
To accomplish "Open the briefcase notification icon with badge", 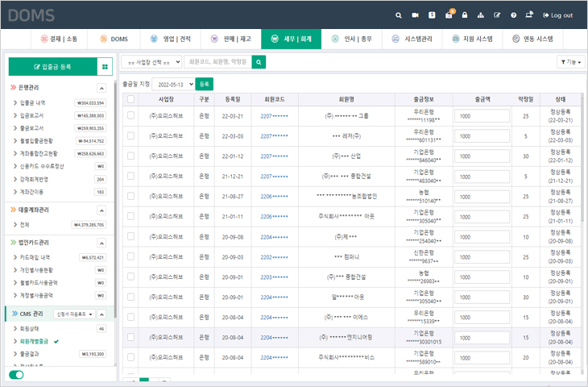I will pos(449,15).
